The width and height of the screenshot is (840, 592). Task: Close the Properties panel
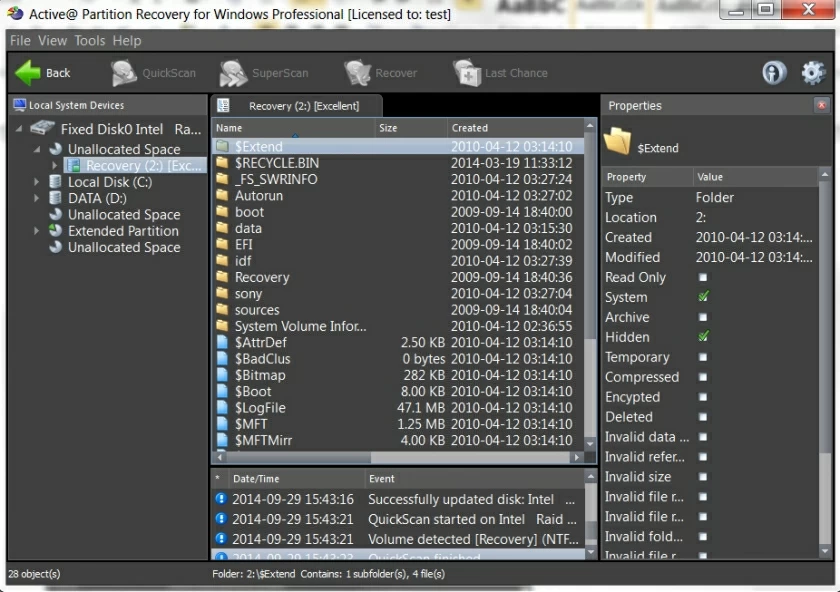click(822, 104)
